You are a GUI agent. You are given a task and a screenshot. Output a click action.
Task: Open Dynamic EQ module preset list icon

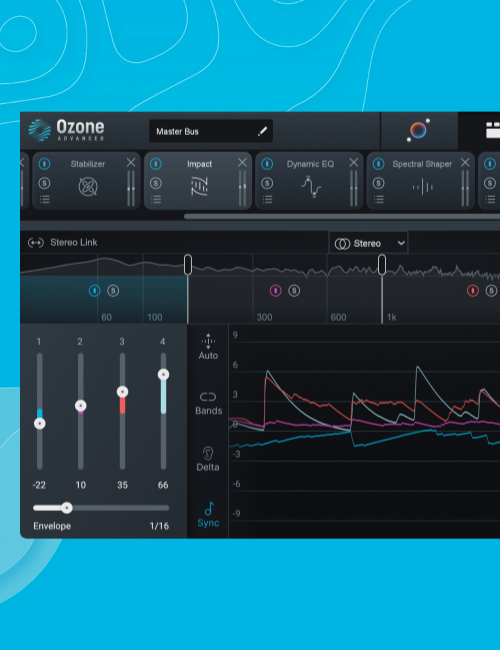point(267,199)
